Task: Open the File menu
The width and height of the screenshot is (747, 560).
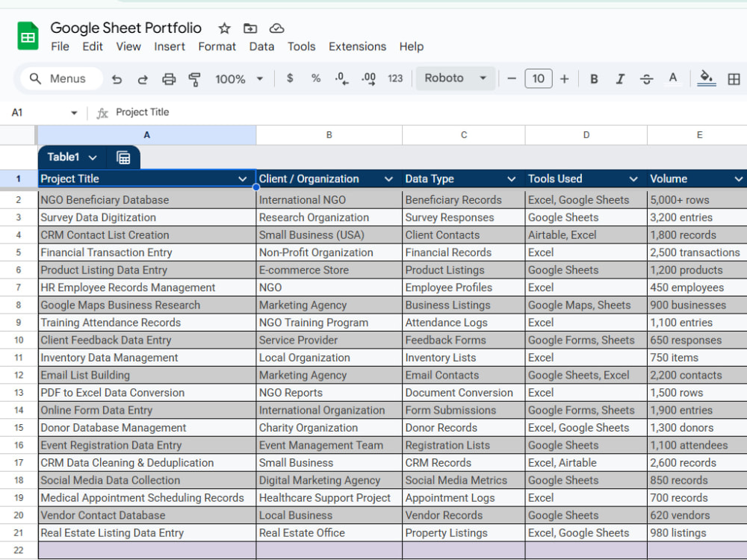Action: [60, 46]
